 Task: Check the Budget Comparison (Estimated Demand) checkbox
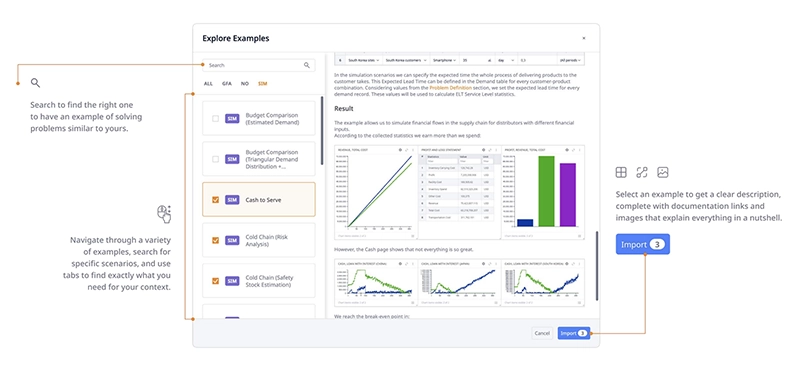pos(215,118)
